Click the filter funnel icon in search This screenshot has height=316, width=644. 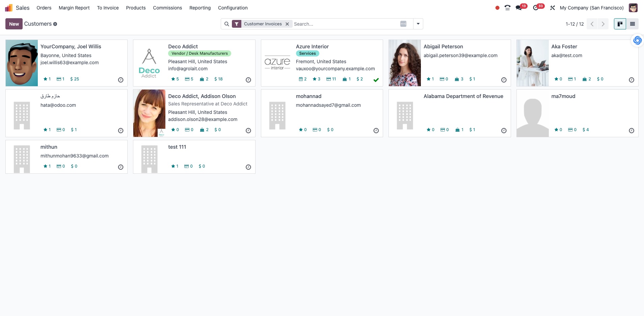(237, 24)
